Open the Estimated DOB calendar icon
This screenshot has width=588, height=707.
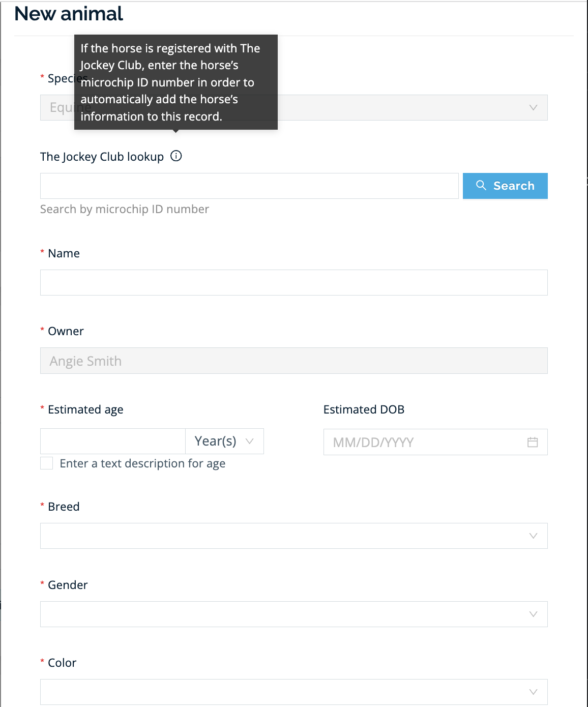tap(533, 442)
